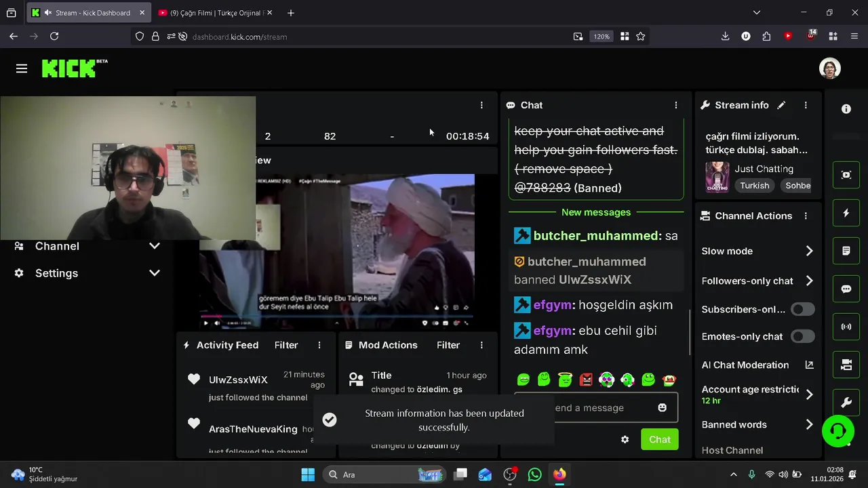Open Mod Actions three-dot menu
This screenshot has height=488, width=868.
(481, 345)
